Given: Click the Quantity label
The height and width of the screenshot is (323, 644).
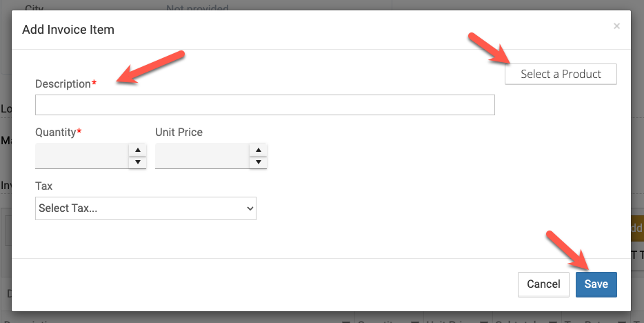Looking at the screenshot, I should pos(55,132).
